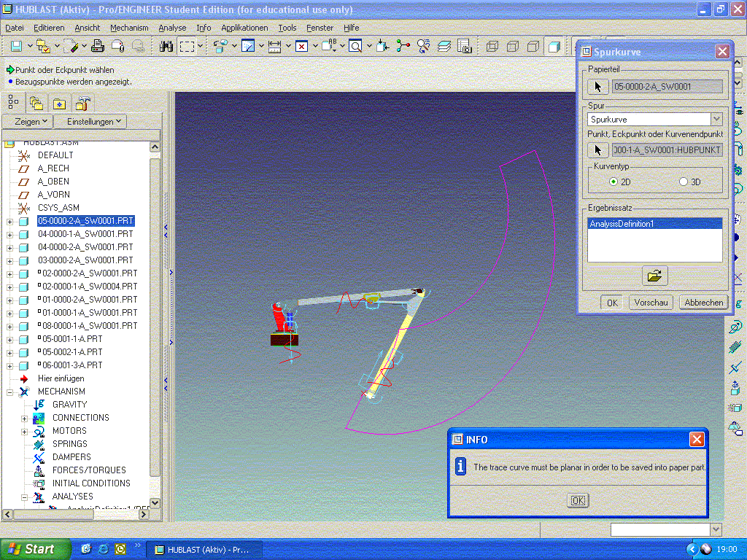Click Internet Explorer quick launch icon

pyautogui.click(x=103, y=549)
